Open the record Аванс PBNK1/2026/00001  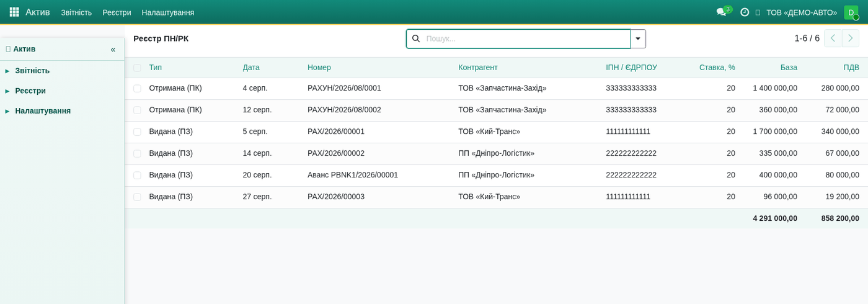pyautogui.click(x=353, y=175)
